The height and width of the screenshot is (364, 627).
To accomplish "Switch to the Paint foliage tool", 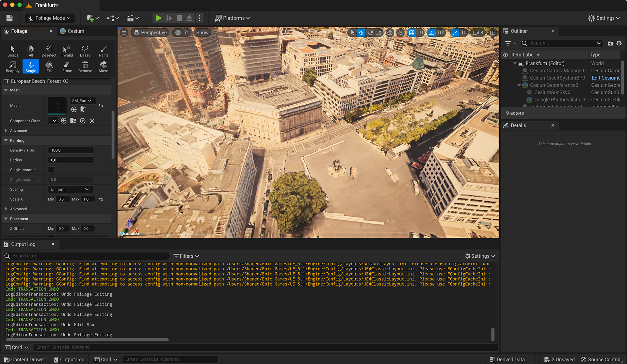I will (103, 51).
